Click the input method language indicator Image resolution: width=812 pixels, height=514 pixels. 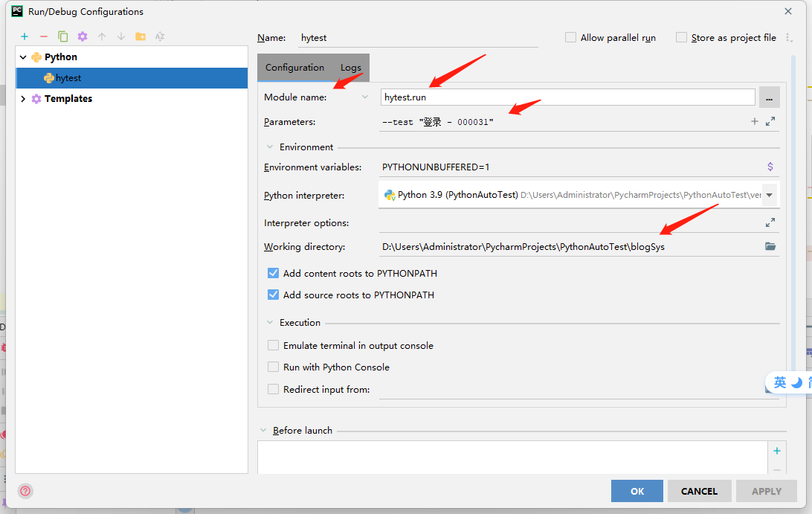click(780, 382)
